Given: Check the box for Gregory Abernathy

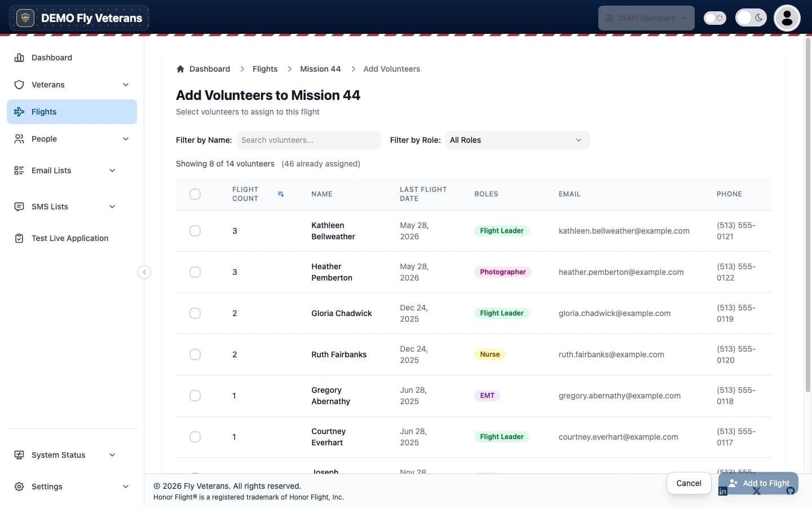Looking at the screenshot, I should click(195, 396).
